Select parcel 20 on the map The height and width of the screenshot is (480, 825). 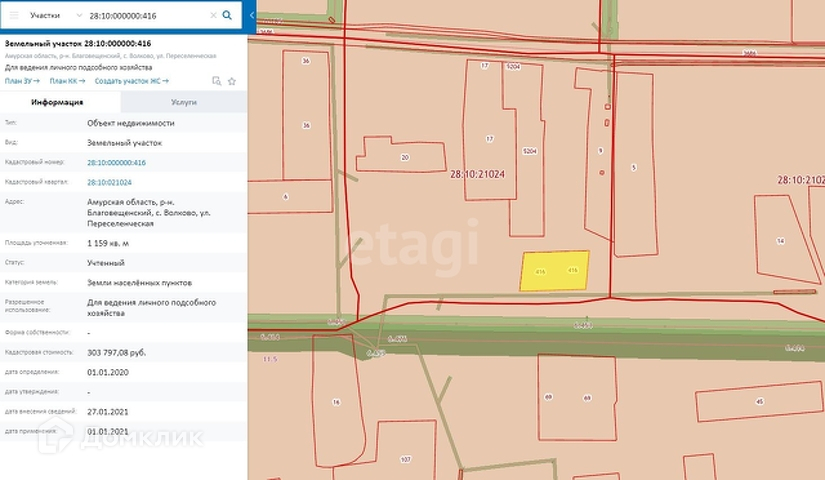click(x=401, y=155)
